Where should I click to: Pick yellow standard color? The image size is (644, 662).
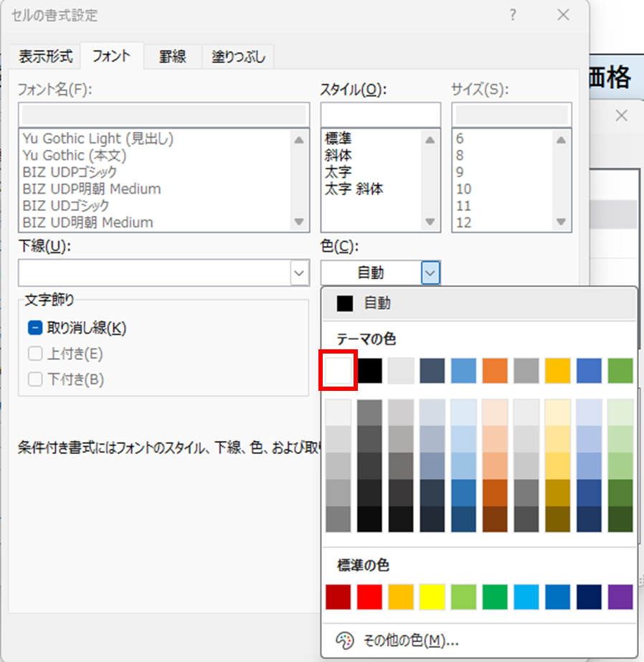tap(432, 597)
